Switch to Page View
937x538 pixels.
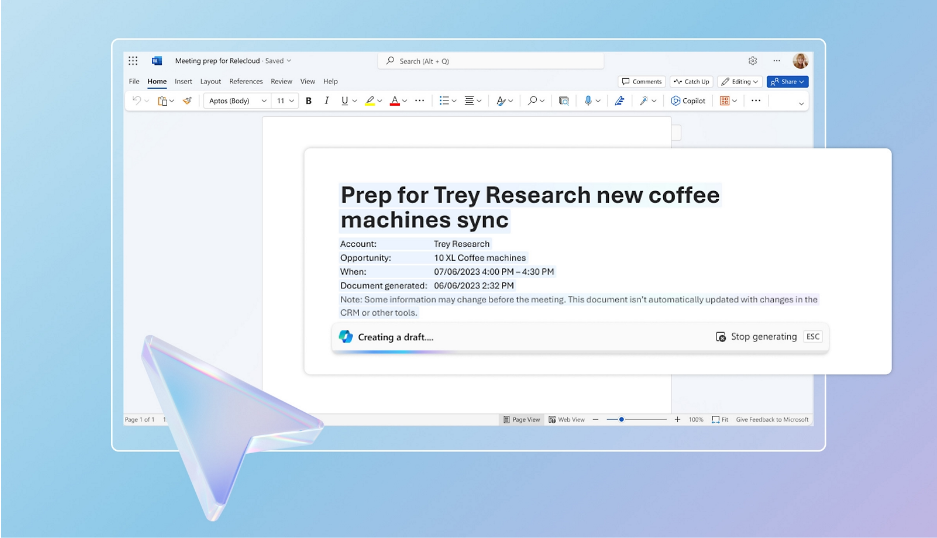[x=522, y=420]
